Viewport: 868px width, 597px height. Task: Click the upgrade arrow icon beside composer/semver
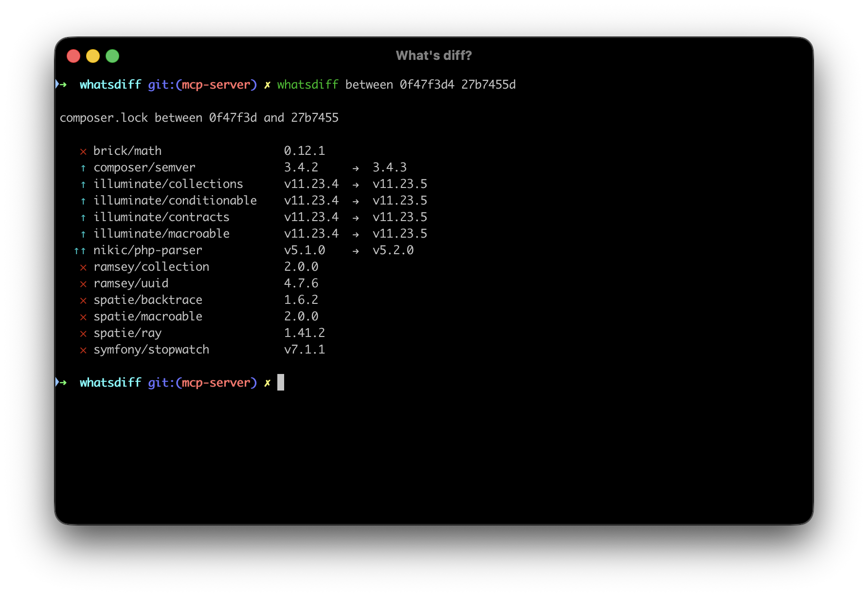coord(83,168)
